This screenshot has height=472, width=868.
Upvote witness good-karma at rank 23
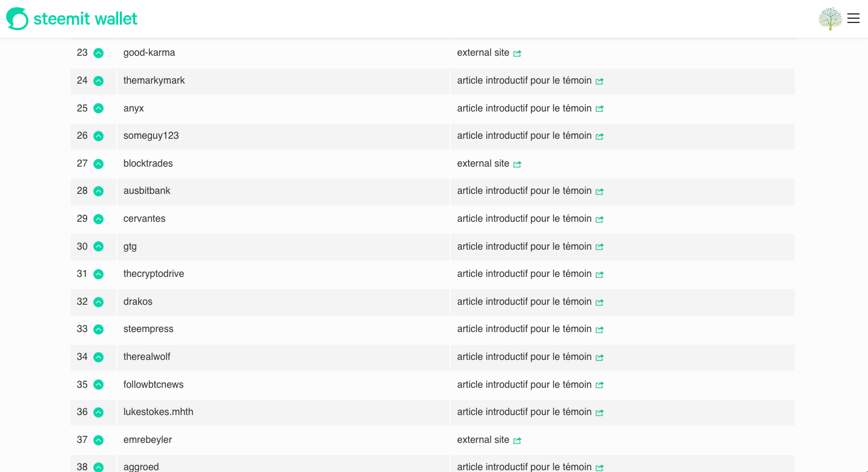click(99, 53)
